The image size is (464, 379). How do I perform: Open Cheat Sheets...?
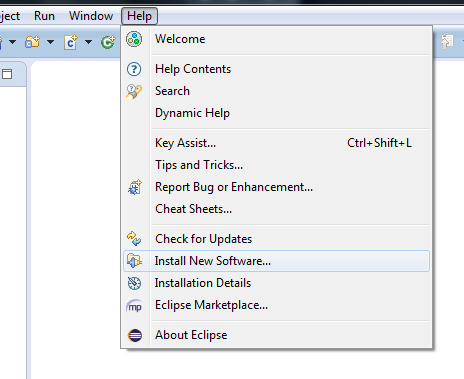pyautogui.click(x=276, y=209)
